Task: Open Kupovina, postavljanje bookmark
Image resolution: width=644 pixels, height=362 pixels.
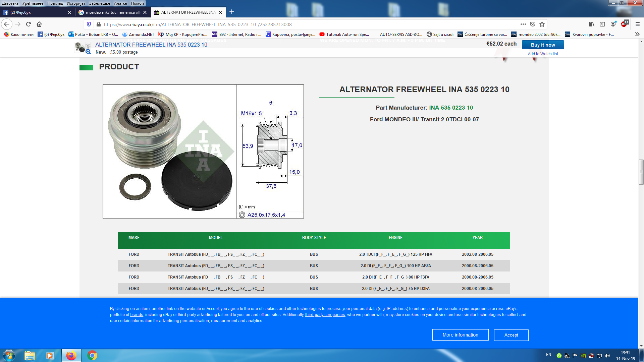Action: tap(290, 34)
